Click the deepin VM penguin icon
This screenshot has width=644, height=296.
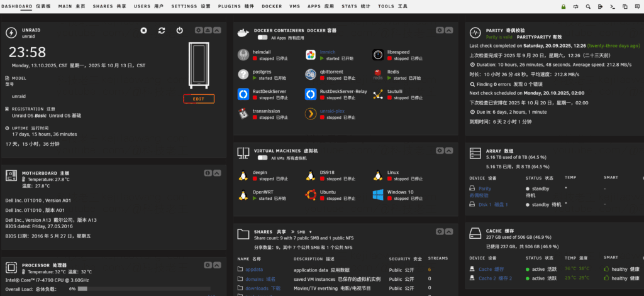coord(243,175)
